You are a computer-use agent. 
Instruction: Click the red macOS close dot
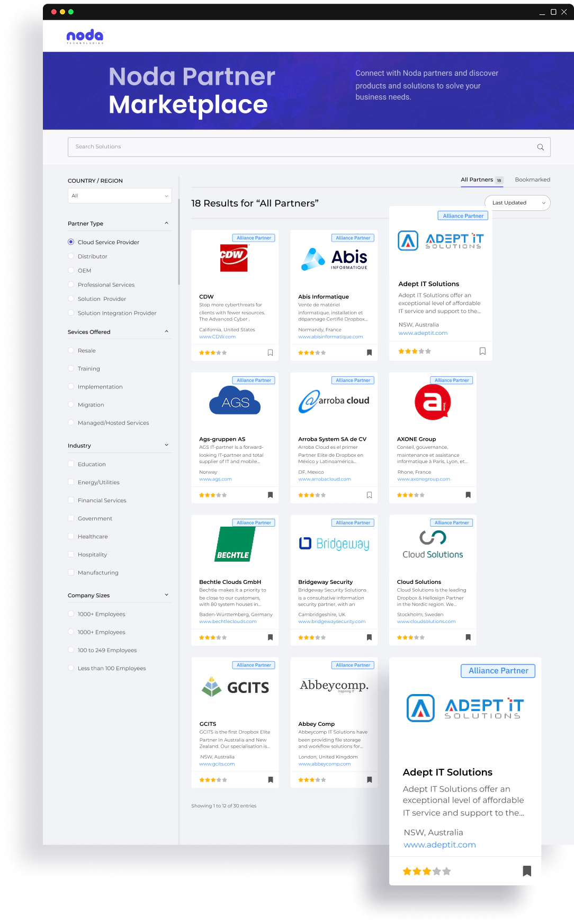54,12
